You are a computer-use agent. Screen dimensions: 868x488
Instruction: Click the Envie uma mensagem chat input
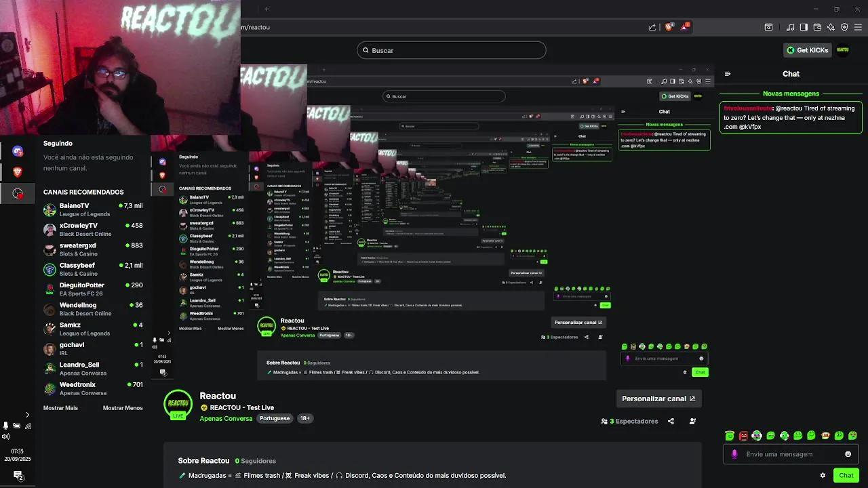(x=791, y=454)
